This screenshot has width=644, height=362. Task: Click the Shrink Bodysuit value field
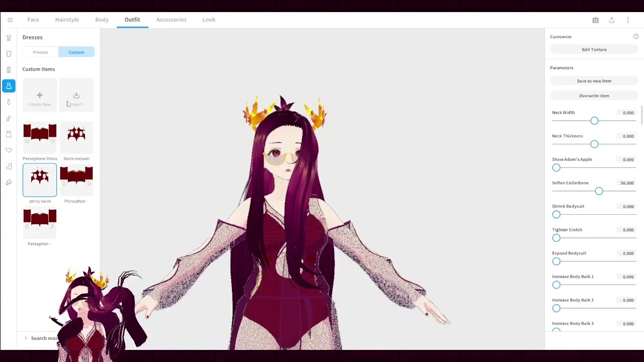[626, 207]
